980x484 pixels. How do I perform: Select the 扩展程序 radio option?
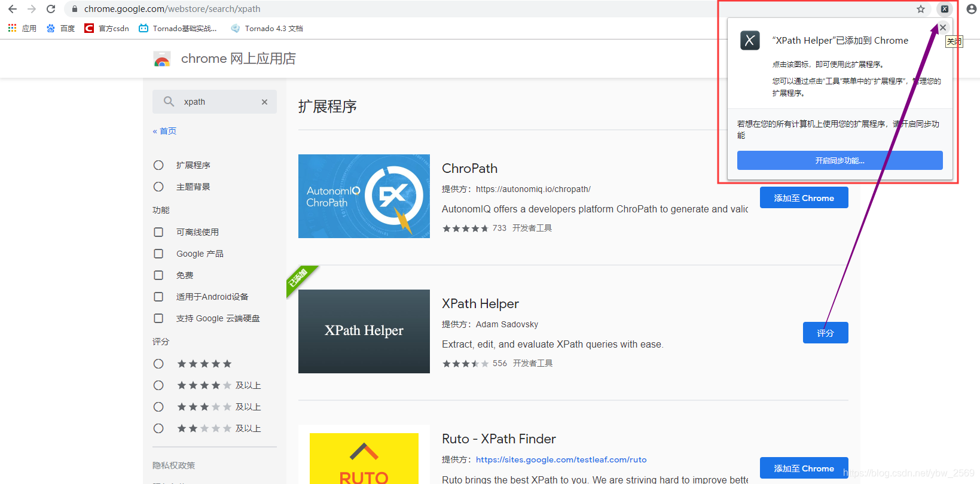pos(158,165)
